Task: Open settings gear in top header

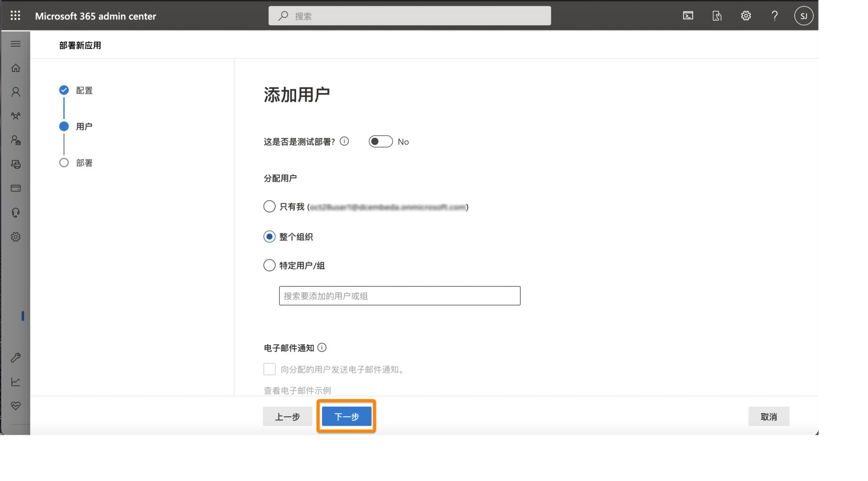Action: tap(746, 16)
